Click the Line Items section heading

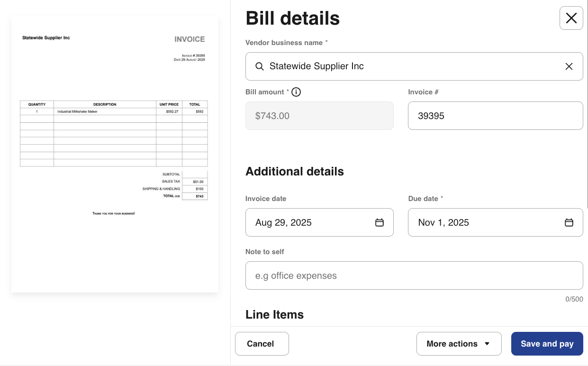(274, 315)
